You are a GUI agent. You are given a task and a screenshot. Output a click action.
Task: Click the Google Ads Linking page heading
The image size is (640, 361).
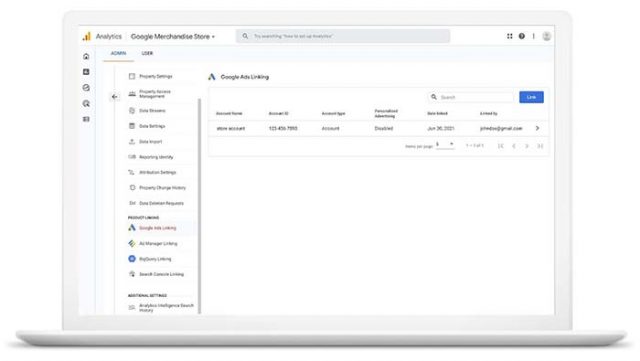coord(244,77)
